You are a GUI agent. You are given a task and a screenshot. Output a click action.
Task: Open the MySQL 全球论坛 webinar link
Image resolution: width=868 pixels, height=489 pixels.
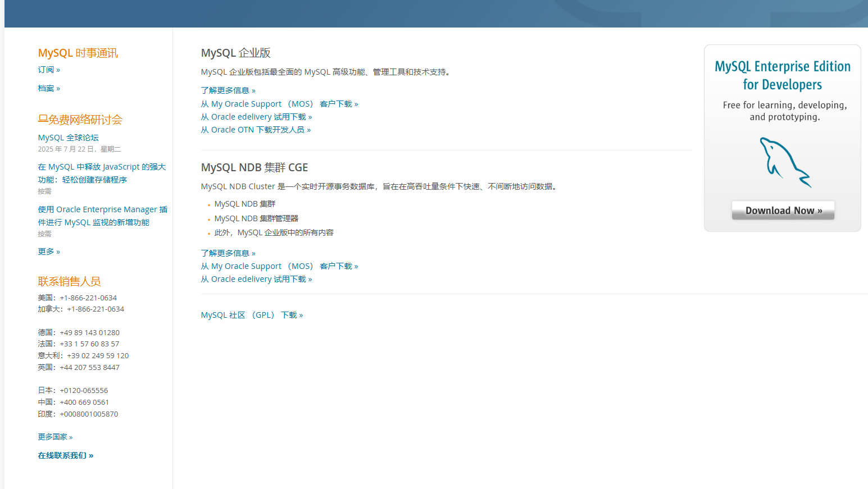(x=68, y=138)
